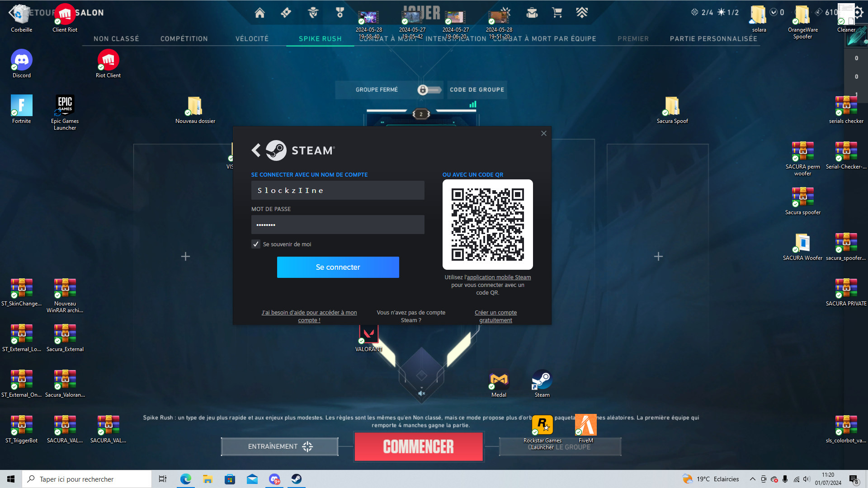Select the Steam desktop shortcut icon
Viewport: 868px width, 488px height.
click(542, 384)
